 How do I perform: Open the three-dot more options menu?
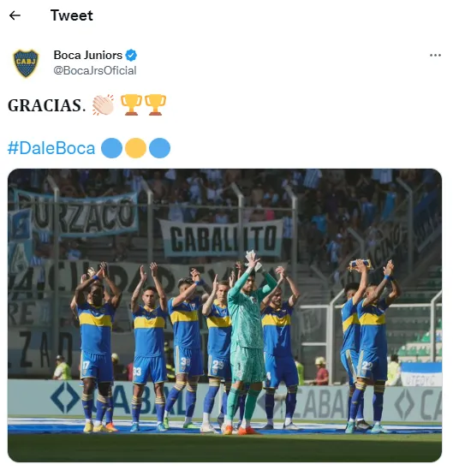(435, 56)
